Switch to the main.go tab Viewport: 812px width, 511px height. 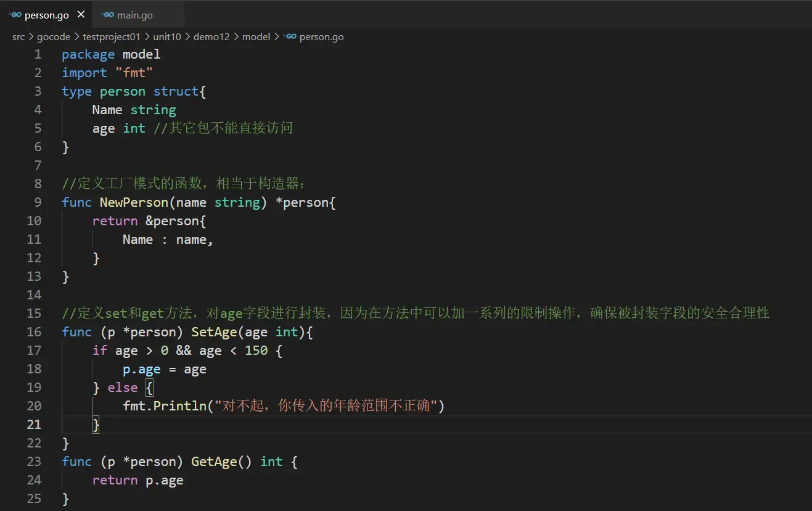click(x=136, y=14)
